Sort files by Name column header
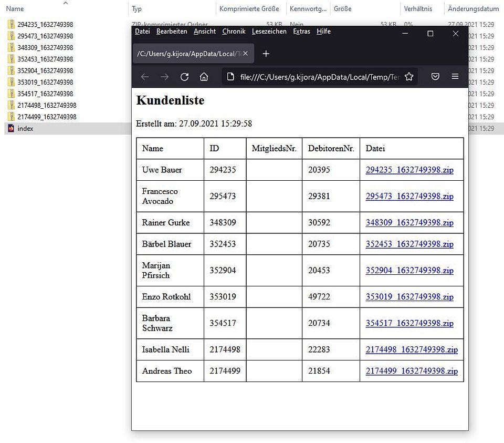This screenshot has width=504, height=443. 15,9
